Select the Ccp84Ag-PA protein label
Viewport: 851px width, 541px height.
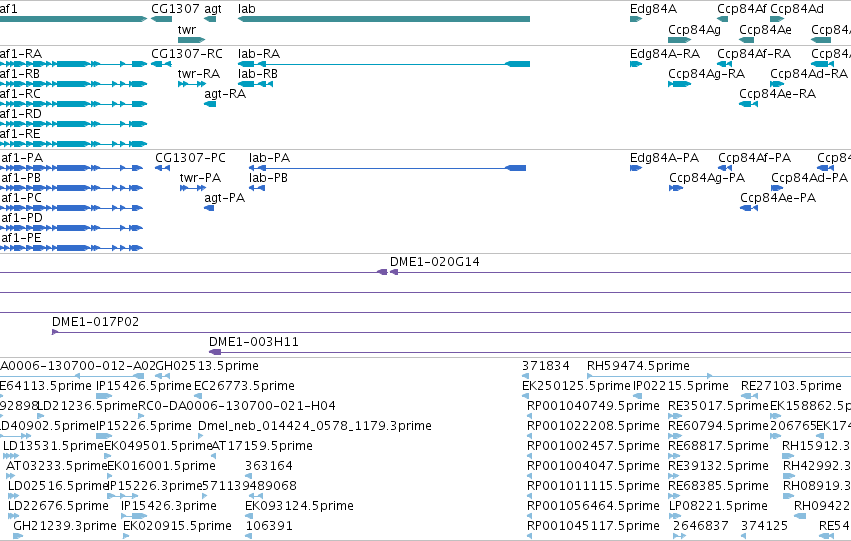[707, 178]
